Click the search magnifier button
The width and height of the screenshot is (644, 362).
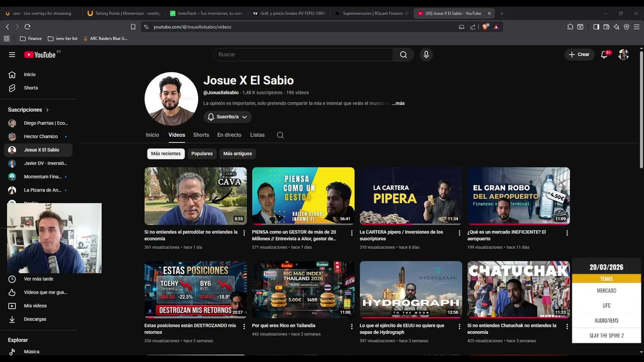coord(404,54)
